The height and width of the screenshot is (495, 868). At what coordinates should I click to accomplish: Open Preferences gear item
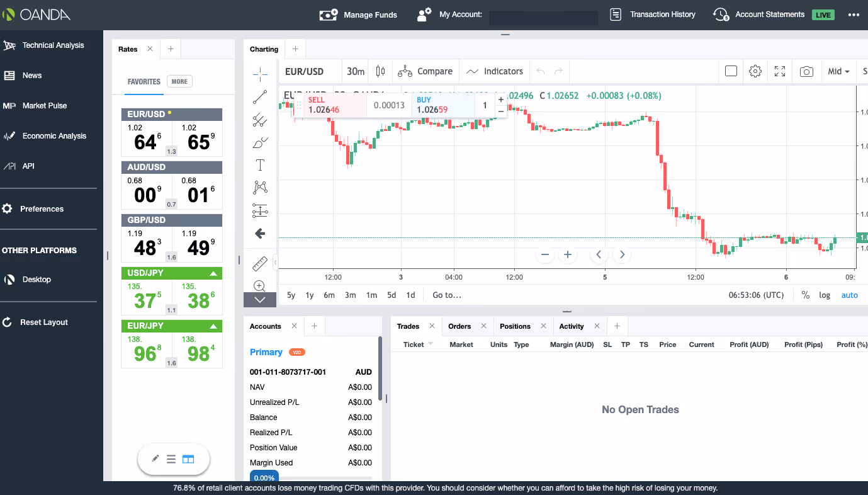click(x=33, y=209)
